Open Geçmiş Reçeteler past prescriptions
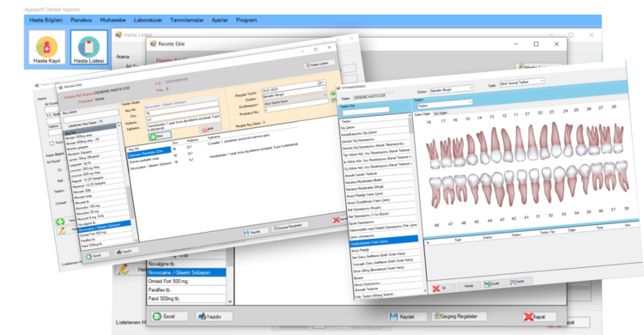644x335 pixels. pos(459,316)
